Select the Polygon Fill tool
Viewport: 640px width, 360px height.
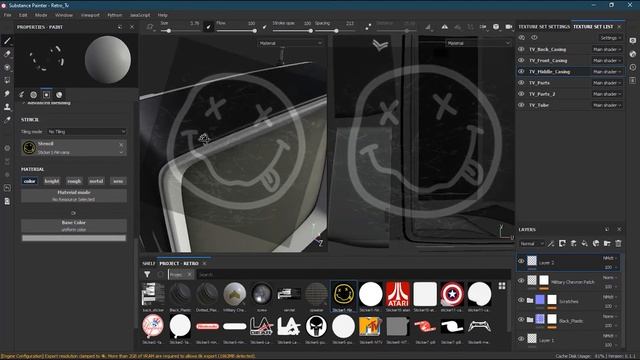coord(7,80)
